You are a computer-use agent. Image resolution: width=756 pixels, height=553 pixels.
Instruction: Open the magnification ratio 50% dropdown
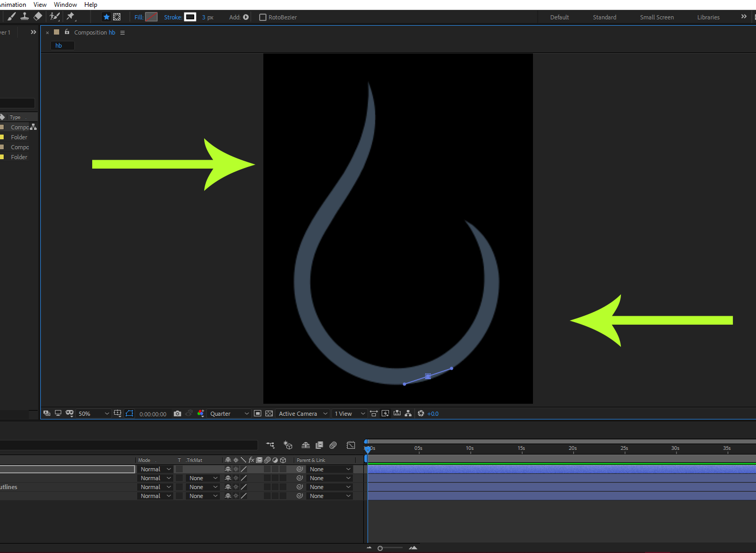pyautogui.click(x=93, y=413)
